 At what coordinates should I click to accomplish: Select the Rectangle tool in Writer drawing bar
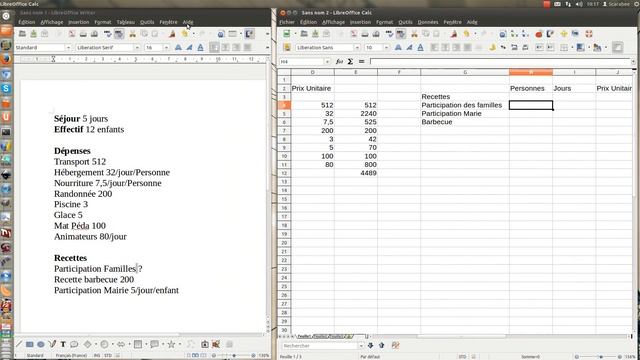pyautogui.click(x=29, y=344)
